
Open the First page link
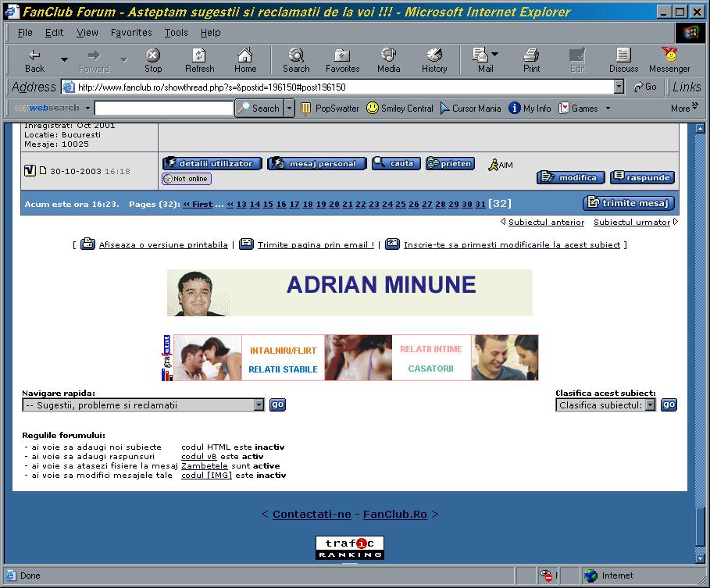(198, 204)
